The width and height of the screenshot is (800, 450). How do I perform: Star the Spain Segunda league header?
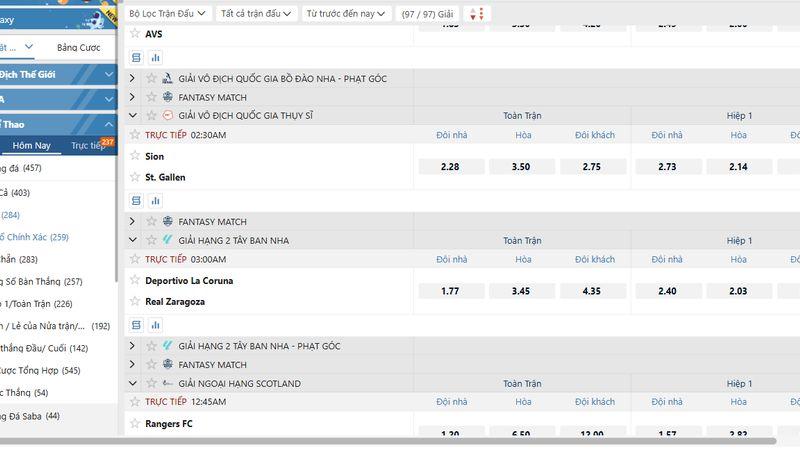152,240
